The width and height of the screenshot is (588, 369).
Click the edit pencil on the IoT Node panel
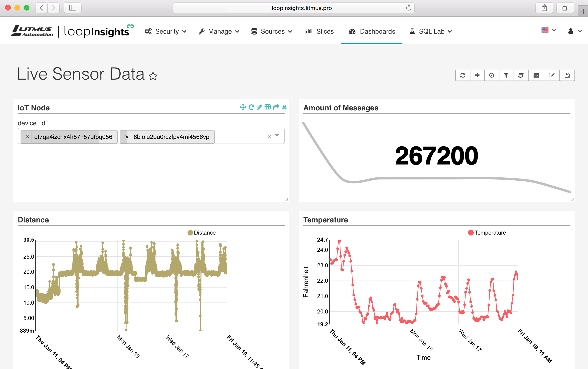pyautogui.click(x=259, y=107)
